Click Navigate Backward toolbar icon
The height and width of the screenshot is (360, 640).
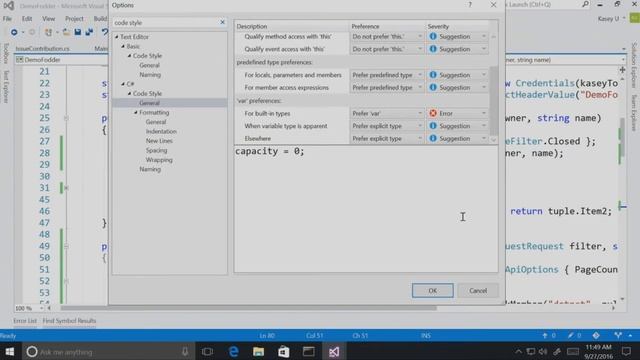(x=14, y=32)
